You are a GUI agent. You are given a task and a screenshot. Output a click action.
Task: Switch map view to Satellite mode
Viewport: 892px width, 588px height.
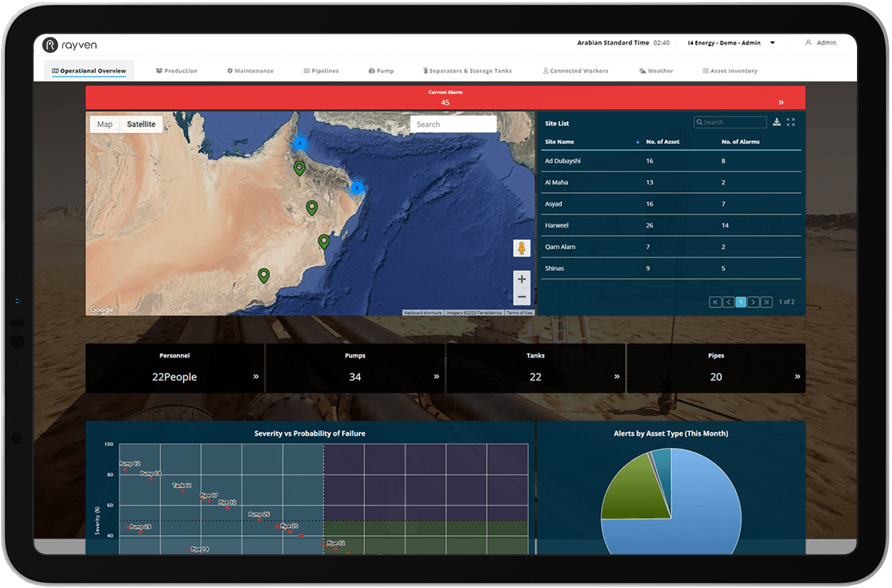141,124
